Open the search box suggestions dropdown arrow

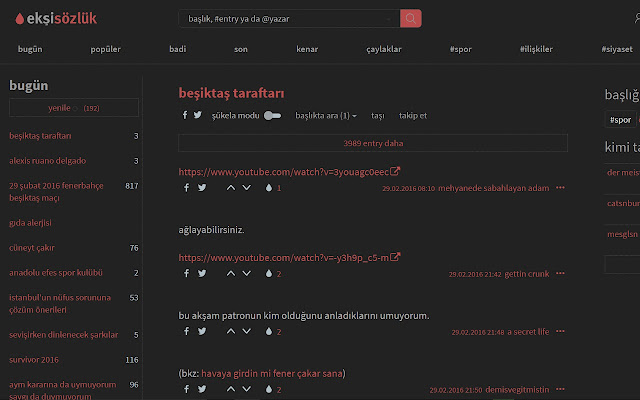pos(389,19)
